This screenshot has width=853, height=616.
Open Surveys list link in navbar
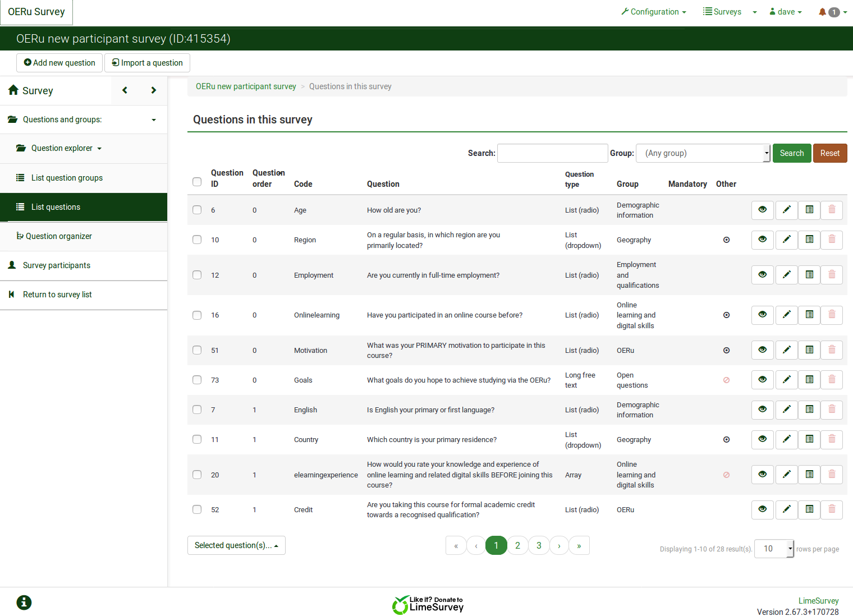(722, 12)
